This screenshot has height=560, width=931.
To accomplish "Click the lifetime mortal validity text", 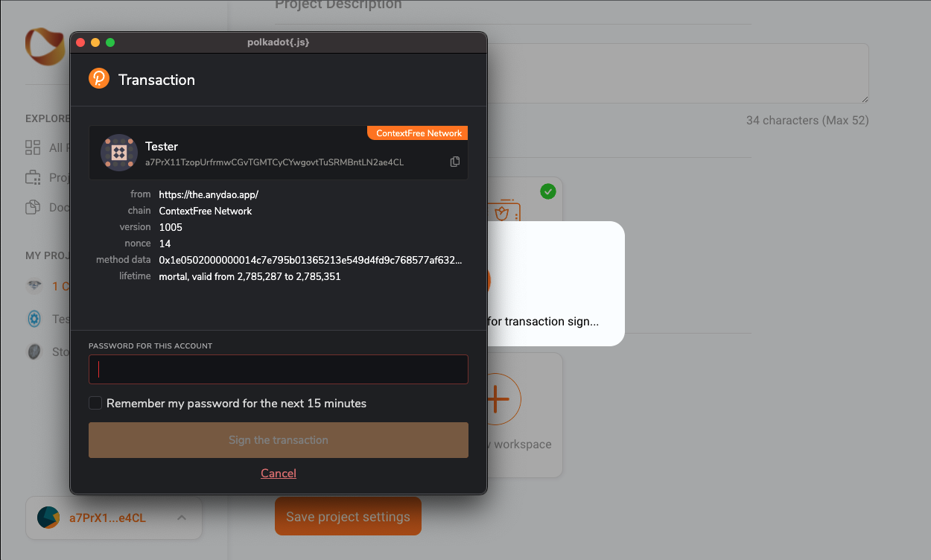I will pos(250,276).
